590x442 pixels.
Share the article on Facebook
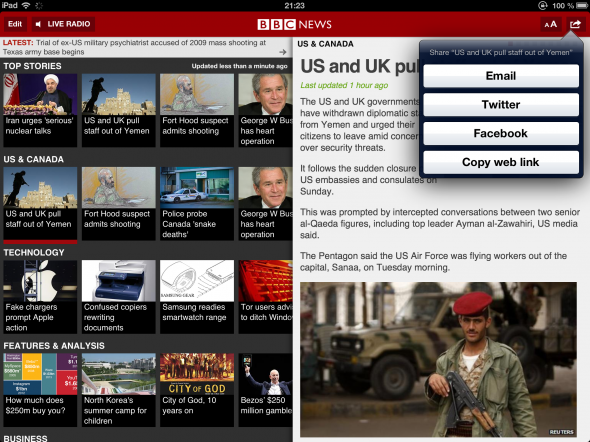pyautogui.click(x=501, y=133)
